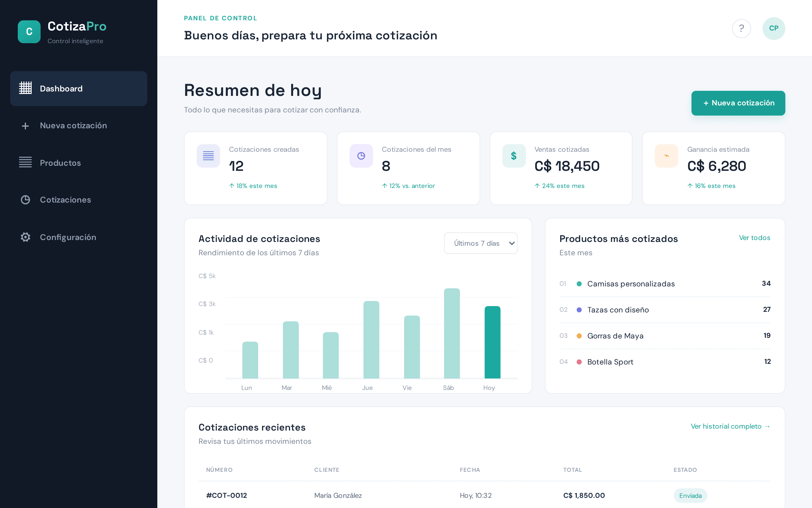Open Cotizaciones in the sidebar

79,200
